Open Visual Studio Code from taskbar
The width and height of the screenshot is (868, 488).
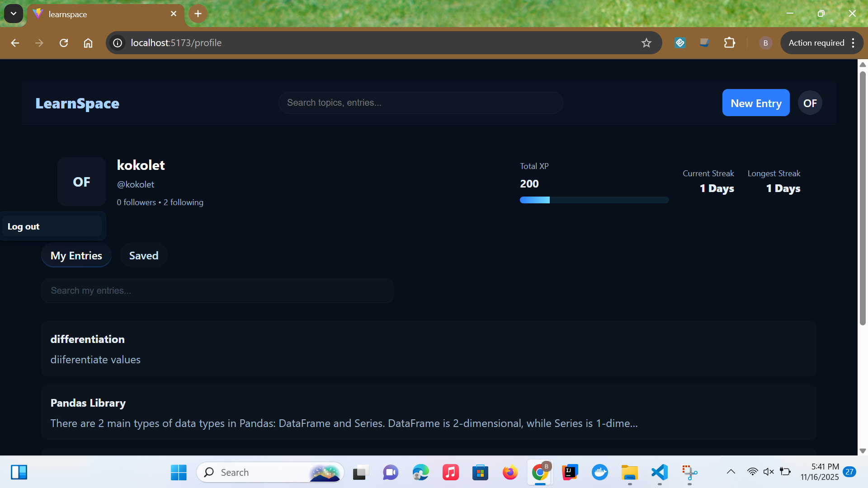tap(660, 473)
